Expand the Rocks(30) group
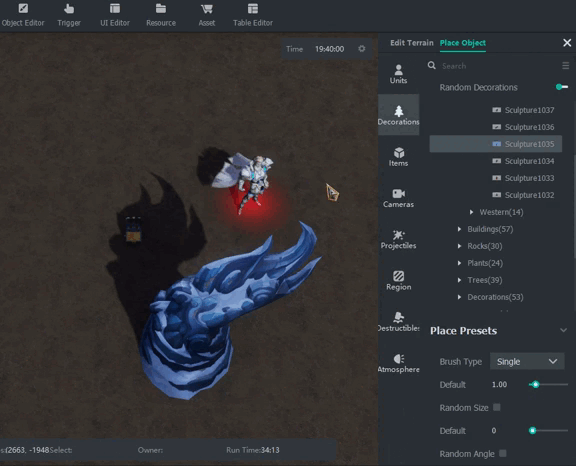Screen dimensions: 576x466 (x=459, y=246)
